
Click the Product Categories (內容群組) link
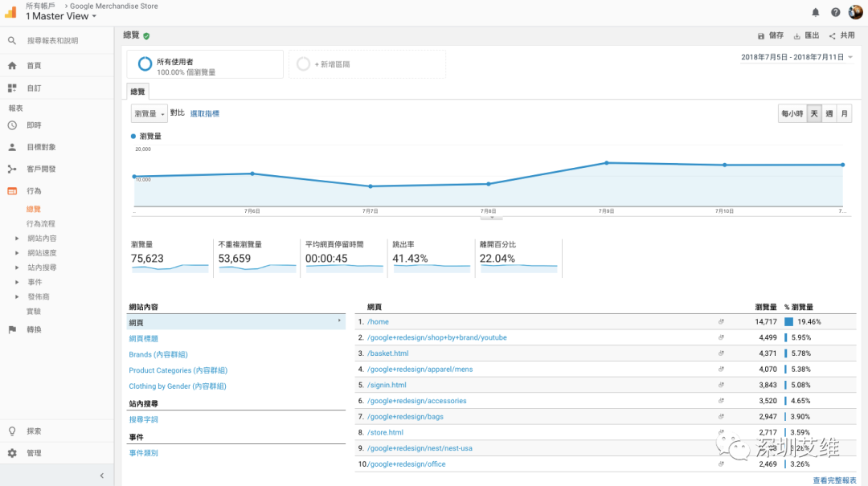click(x=178, y=370)
